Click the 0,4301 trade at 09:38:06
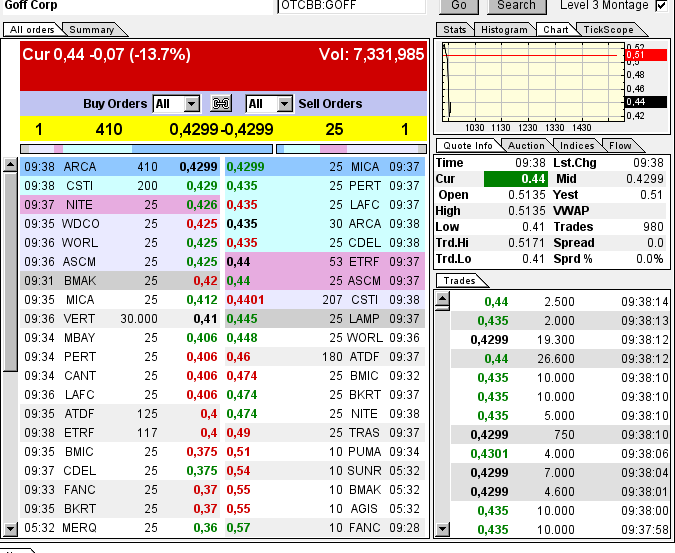675x553 pixels. (560, 454)
